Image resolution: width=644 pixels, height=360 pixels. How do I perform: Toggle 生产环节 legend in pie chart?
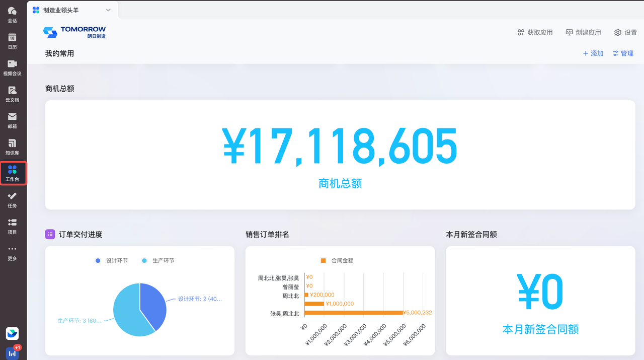pos(158,261)
